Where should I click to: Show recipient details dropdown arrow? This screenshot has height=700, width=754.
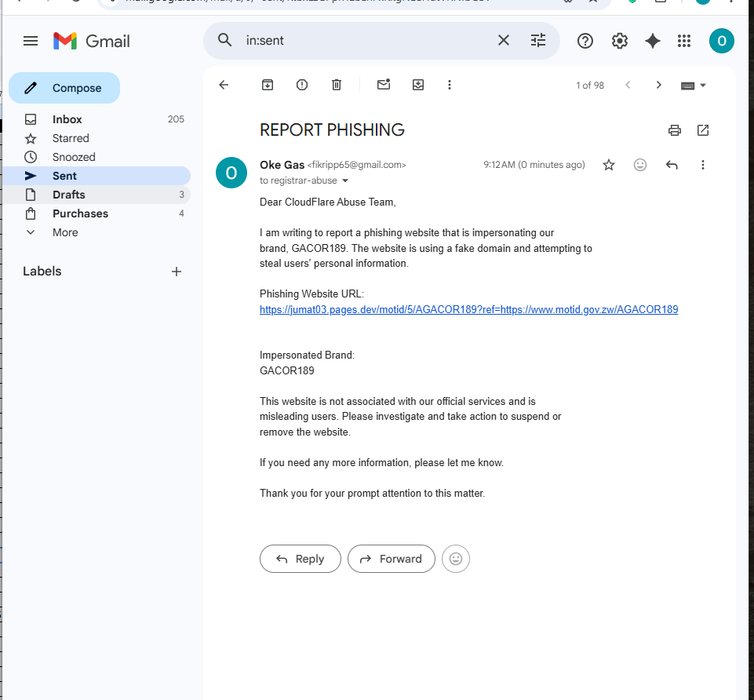[344, 181]
